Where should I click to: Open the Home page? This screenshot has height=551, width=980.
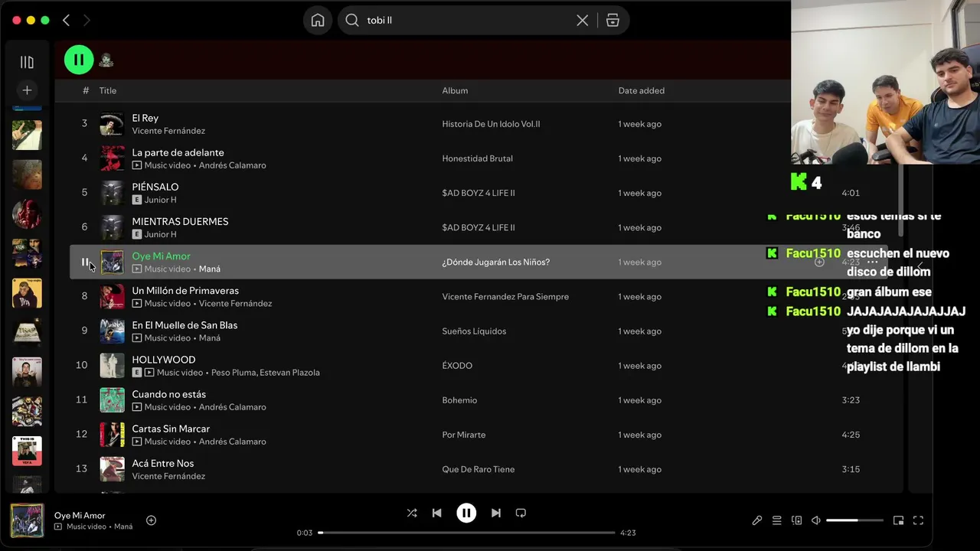point(318,21)
